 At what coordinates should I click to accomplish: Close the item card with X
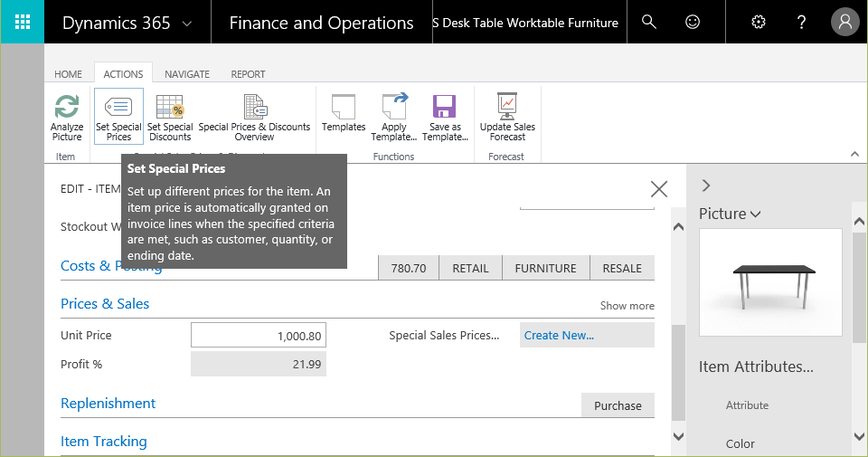[659, 189]
